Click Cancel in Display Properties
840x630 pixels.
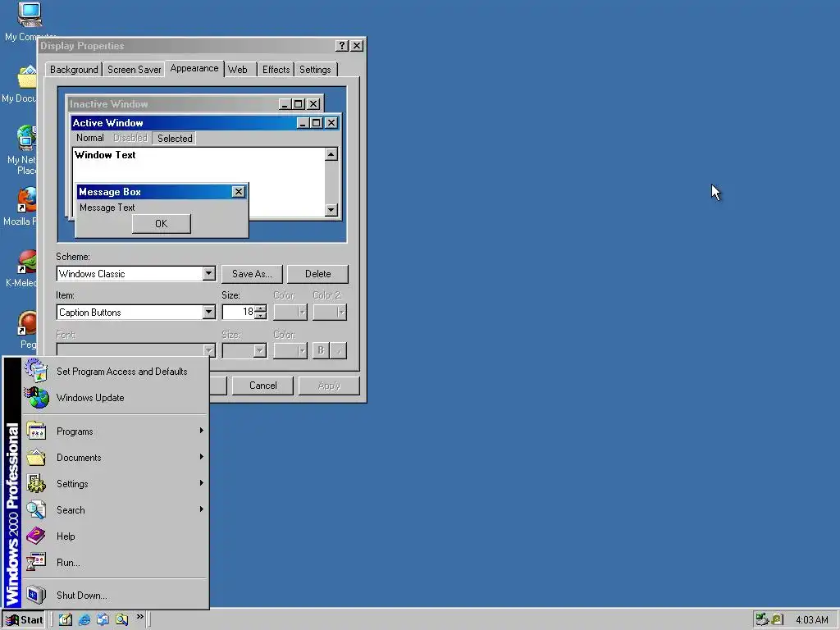(x=262, y=386)
